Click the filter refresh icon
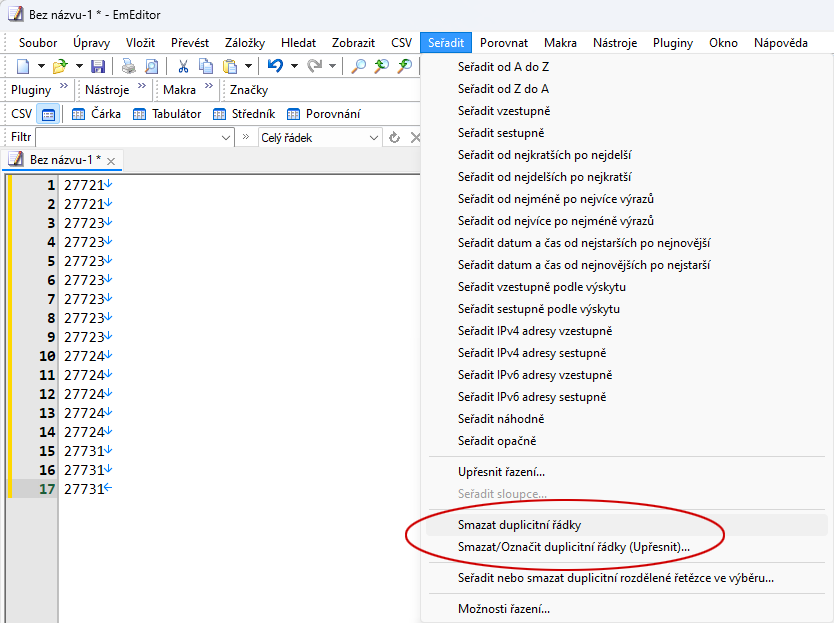The width and height of the screenshot is (834, 623). (x=394, y=138)
